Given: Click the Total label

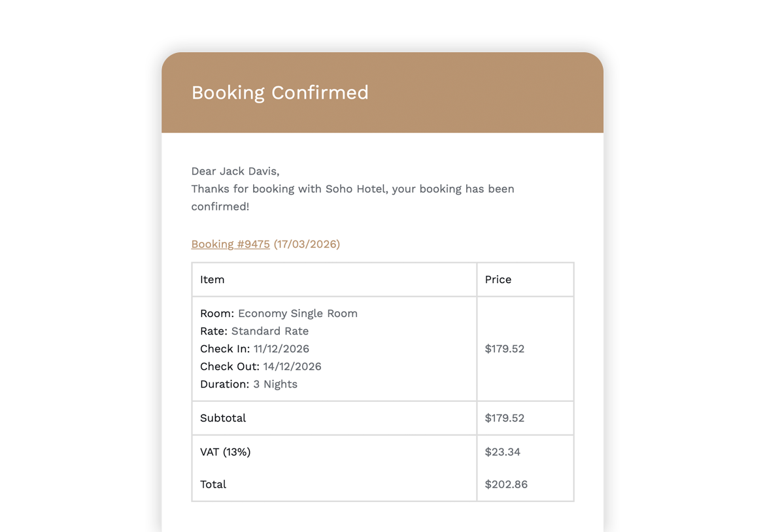Looking at the screenshot, I should pos(213,484).
